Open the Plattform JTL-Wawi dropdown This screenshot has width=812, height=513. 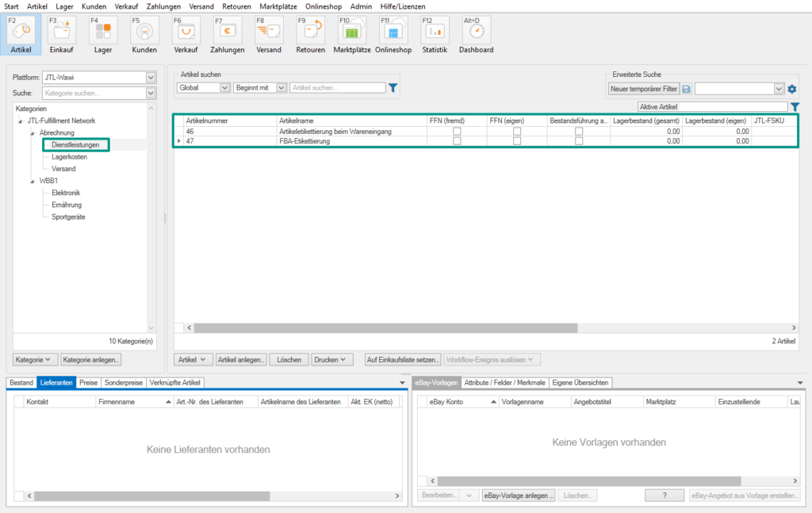point(151,78)
